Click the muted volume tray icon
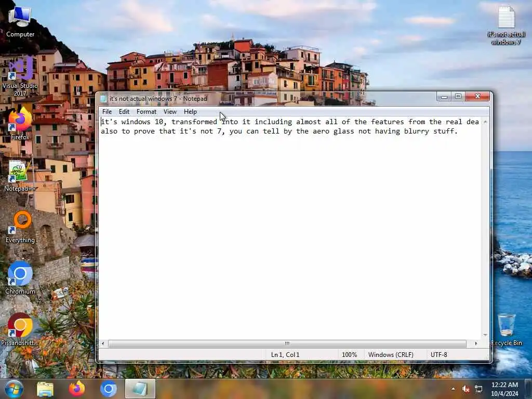The width and height of the screenshot is (532, 399). [x=466, y=389]
